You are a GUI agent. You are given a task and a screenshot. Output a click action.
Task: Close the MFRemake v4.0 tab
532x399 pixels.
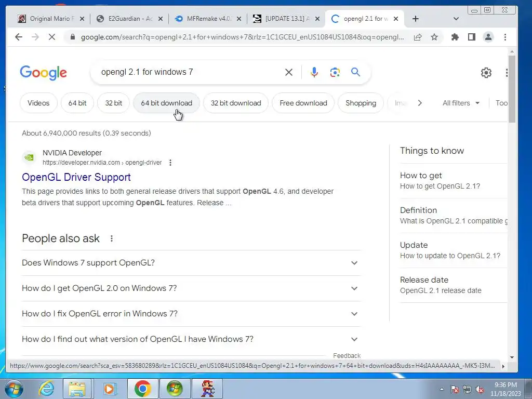click(x=239, y=19)
